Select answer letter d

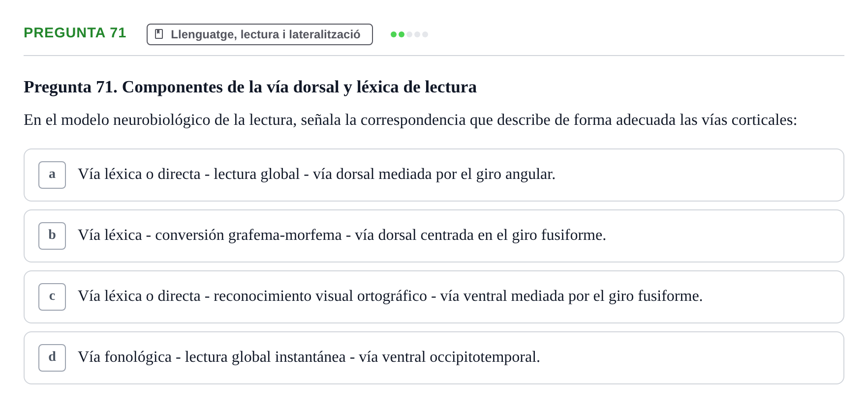pos(52,358)
